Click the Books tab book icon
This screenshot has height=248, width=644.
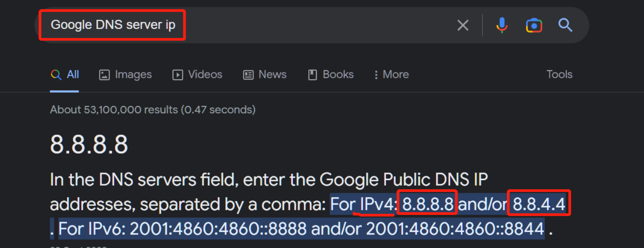(x=313, y=75)
